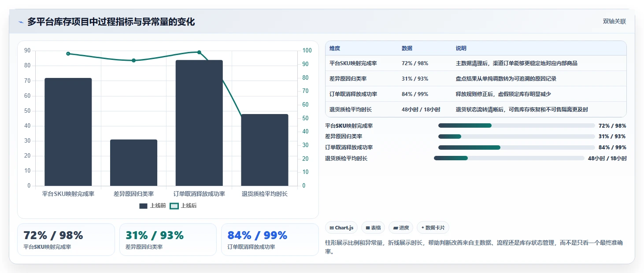Select table cell 差异原因归类率
The height and width of the screenshot is (273, 644).
348,79
